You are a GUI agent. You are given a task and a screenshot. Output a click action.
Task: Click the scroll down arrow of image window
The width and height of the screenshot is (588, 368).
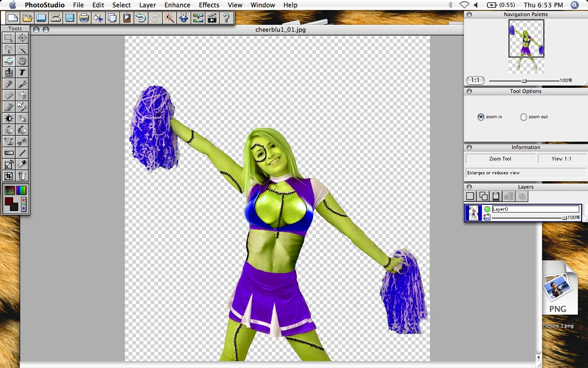click(539, 357)
